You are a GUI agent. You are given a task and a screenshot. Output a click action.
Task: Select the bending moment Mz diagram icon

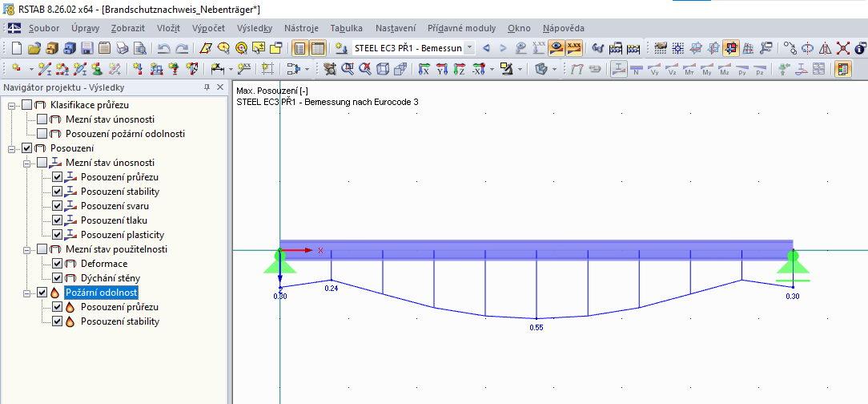(x=724, y=69)
